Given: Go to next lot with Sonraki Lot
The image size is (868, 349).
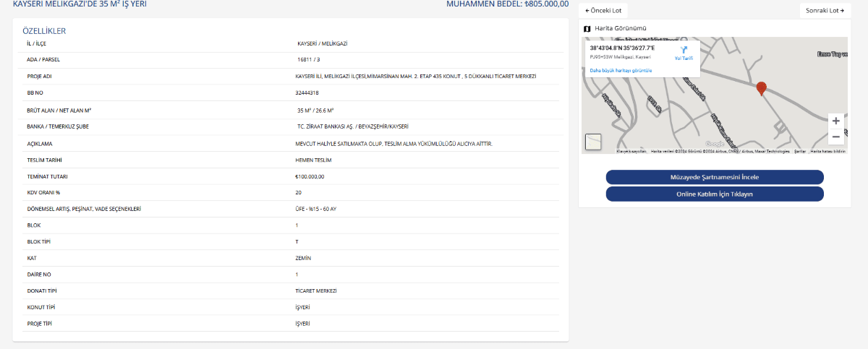Looking at the screenshot, I should tap(825, 11).
